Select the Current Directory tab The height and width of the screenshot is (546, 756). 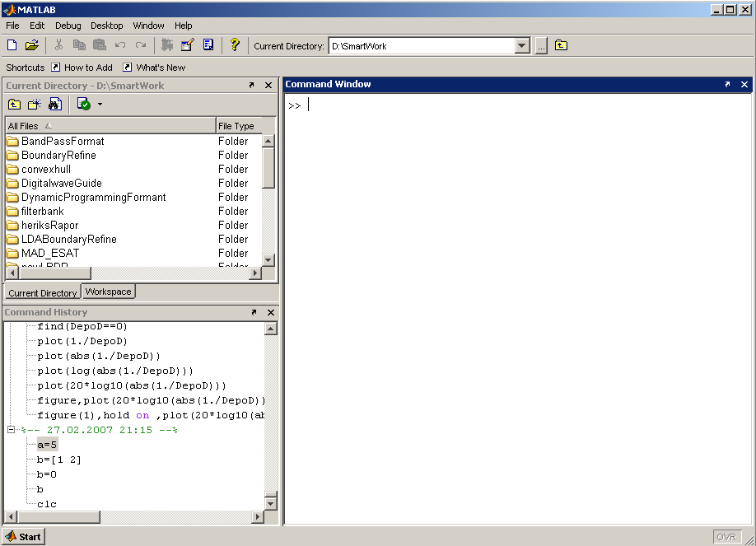pos(43,293)
